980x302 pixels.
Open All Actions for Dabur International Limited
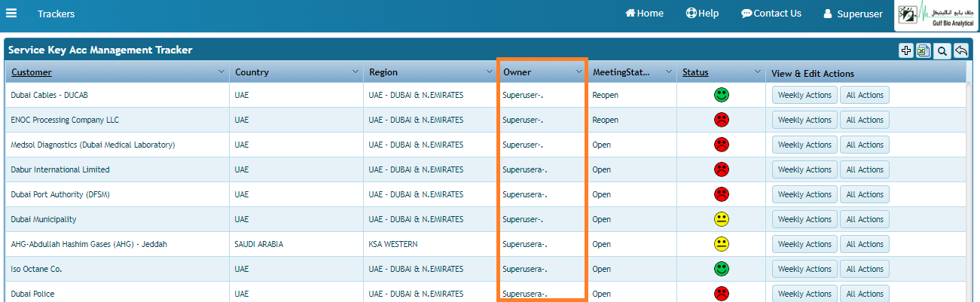click(x=865, y=169)
